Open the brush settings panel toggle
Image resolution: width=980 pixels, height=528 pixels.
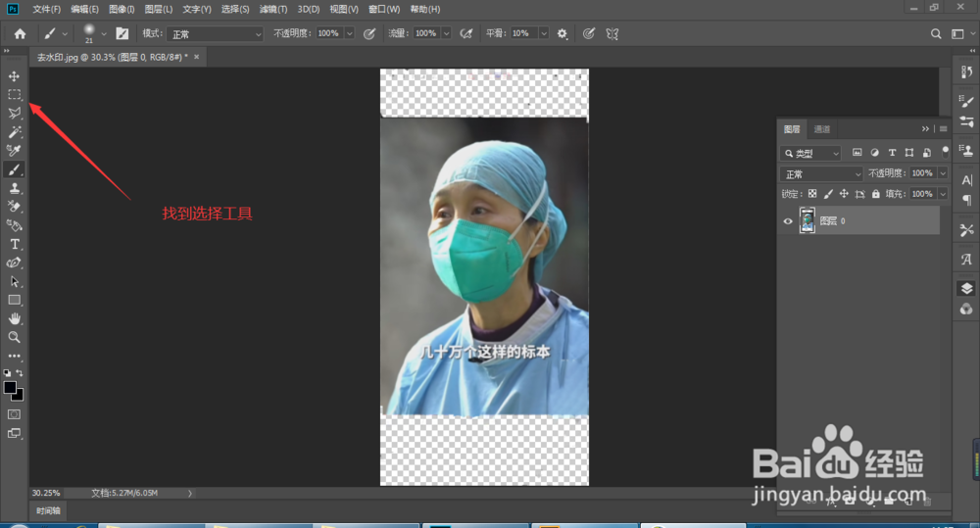122,33
